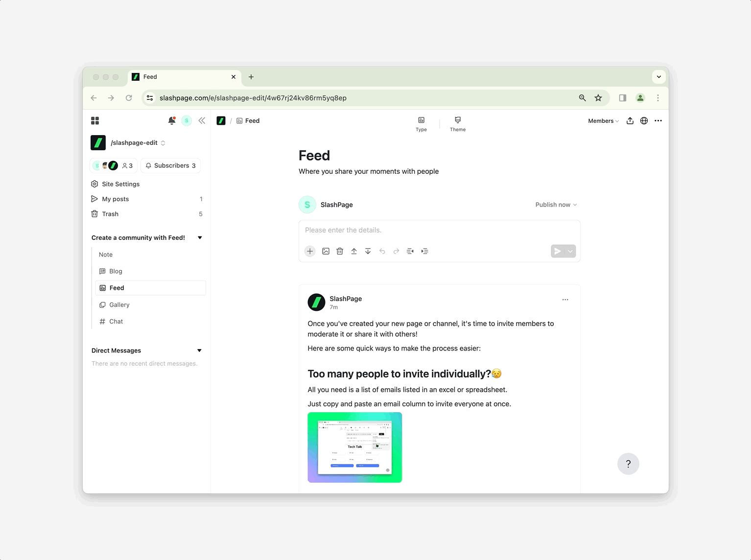This screenshot has height=560, width=751.
Task: Open the help question mark button
Action: (x=628, y=464)
